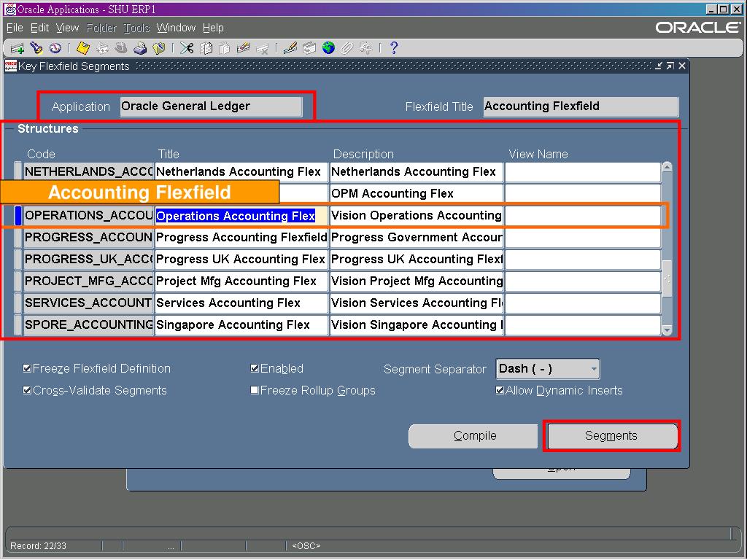Click the Structures list scrollbar thumb

tap(667, 279)
